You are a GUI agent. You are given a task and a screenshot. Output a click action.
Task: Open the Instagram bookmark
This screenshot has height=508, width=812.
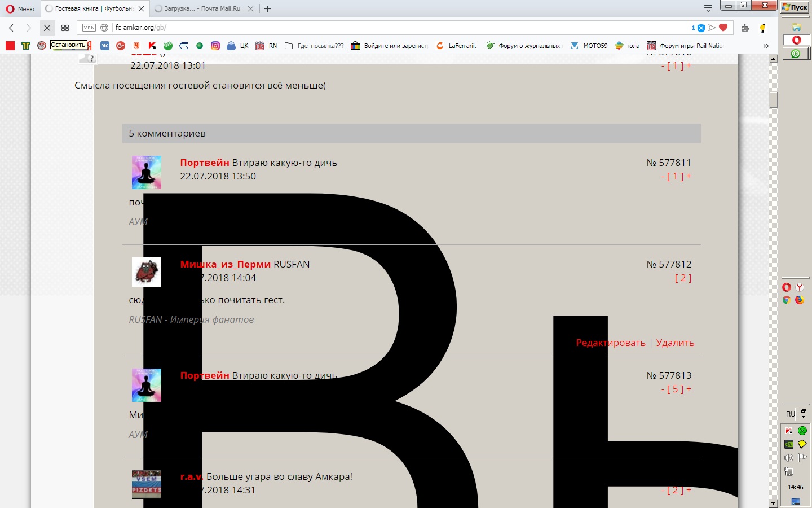pyautogui.click(x=215, y=46)
